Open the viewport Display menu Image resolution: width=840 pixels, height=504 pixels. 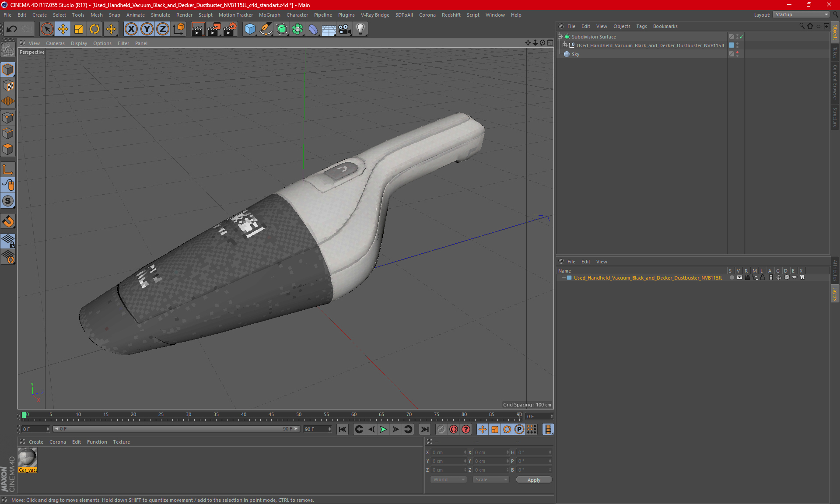pos(79,43)
